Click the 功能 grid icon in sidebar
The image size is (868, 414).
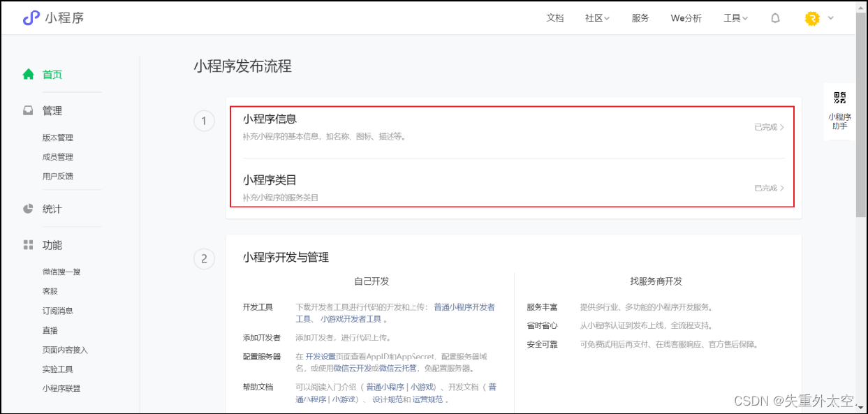tap(28, 245)
